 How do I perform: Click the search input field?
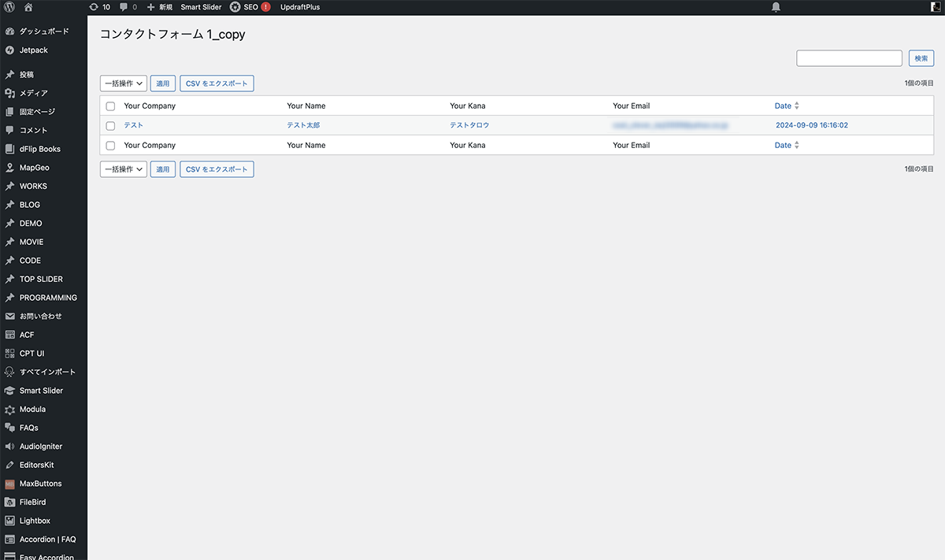(849, 58)
